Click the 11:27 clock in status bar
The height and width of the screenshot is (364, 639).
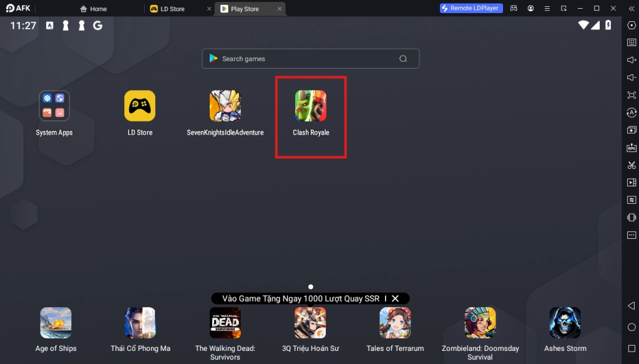(23, 26)
